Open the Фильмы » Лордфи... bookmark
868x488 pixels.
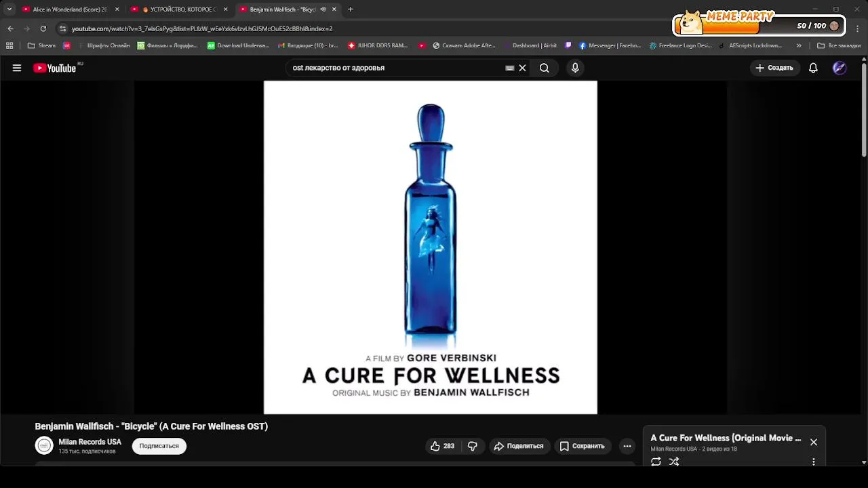(x=167, y=45)
